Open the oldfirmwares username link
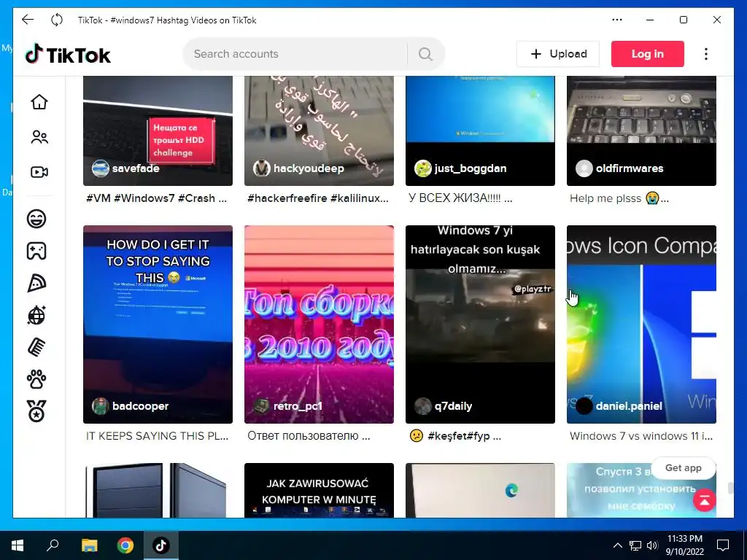 pos(630,168)
